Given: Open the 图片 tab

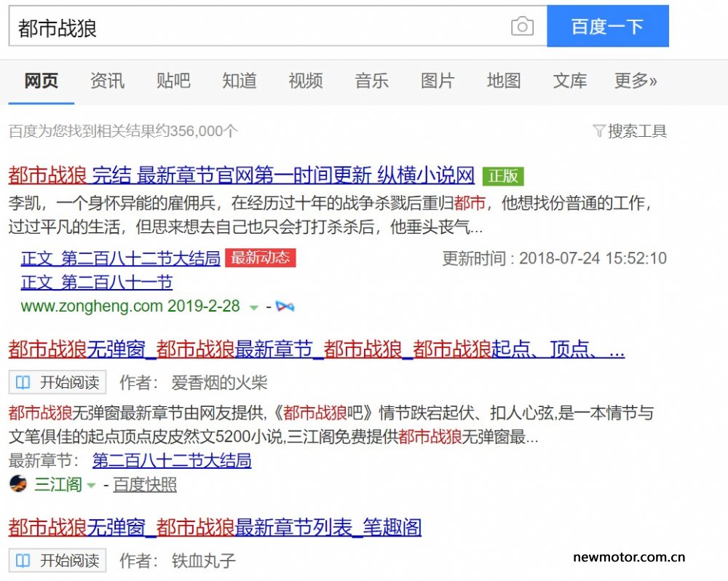Looking at the screenshot, I should tap(438, 81).
